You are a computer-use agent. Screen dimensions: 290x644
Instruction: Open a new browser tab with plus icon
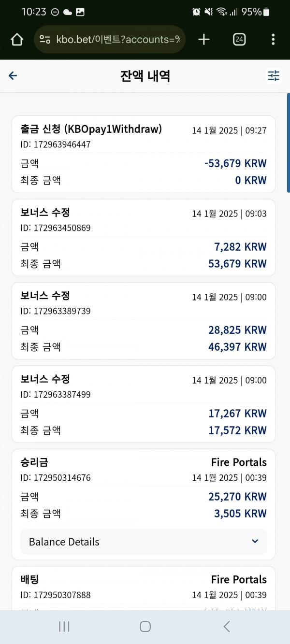point(204,40)
